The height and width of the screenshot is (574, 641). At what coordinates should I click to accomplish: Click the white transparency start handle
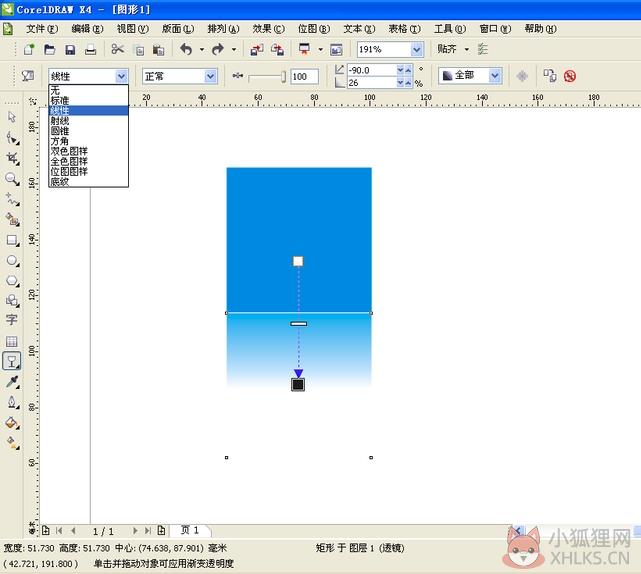[x=298, y=261]
